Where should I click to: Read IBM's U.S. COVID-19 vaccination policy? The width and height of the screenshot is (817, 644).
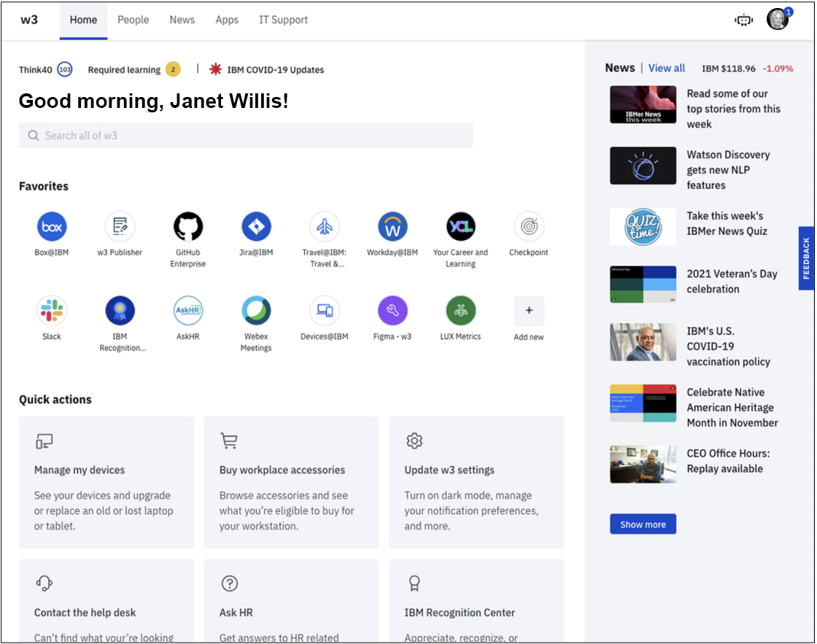click(728, 346)
